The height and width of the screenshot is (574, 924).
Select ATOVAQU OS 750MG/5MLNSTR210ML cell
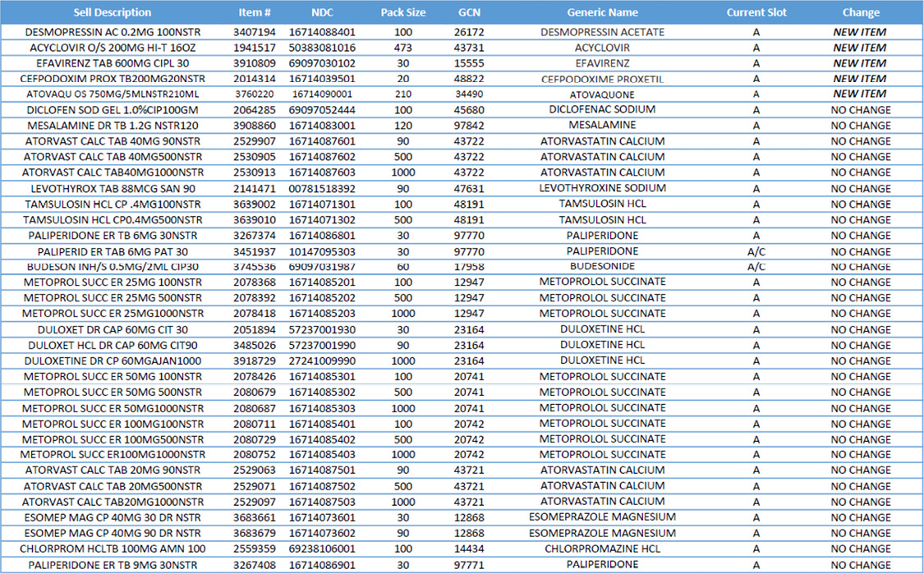pyautogui.click(x=112, y=94)
